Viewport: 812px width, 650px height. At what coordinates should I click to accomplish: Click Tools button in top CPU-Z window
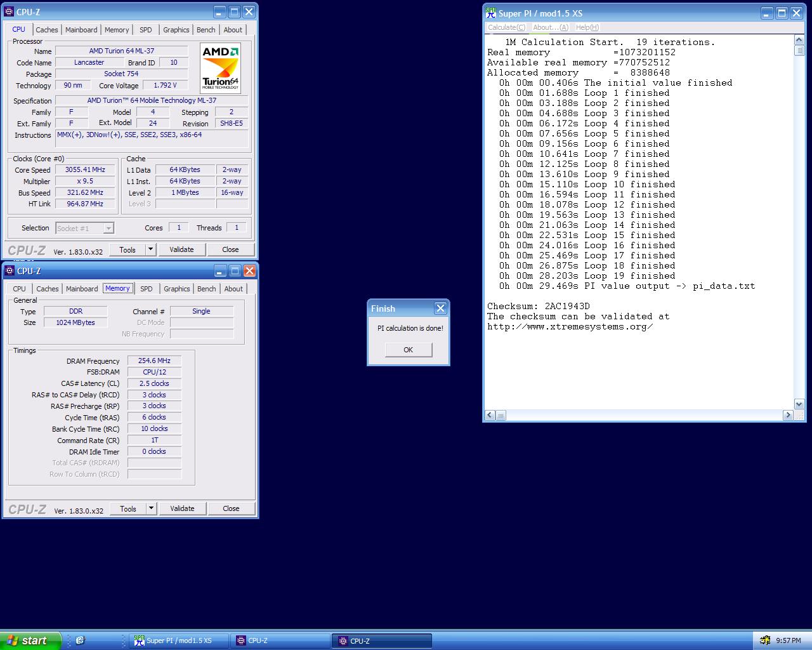pos(128,249)
